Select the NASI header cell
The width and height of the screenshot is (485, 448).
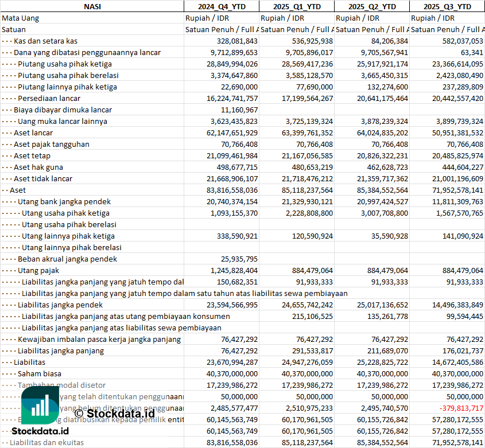point(92,6)
